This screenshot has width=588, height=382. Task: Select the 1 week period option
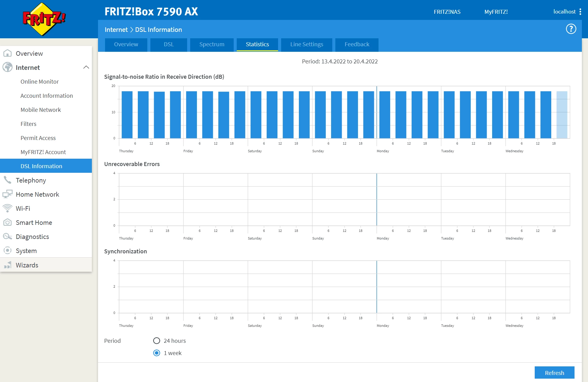coord(156,353)
